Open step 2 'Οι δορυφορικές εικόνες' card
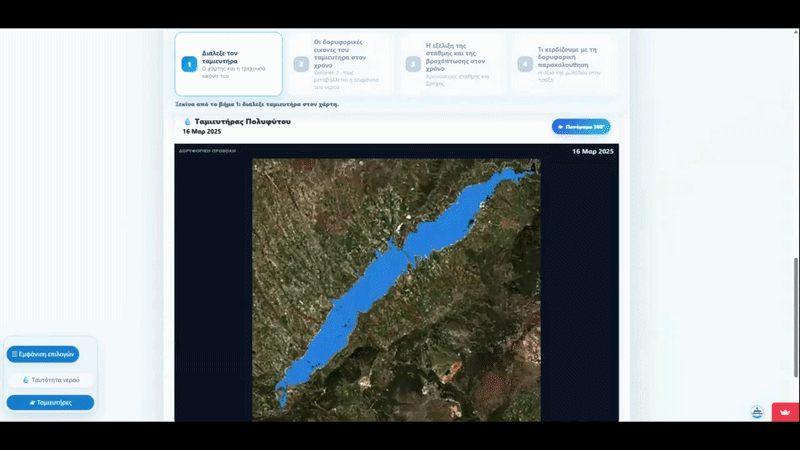This screenshot has height=450, width=800. [x=340, y=64]
